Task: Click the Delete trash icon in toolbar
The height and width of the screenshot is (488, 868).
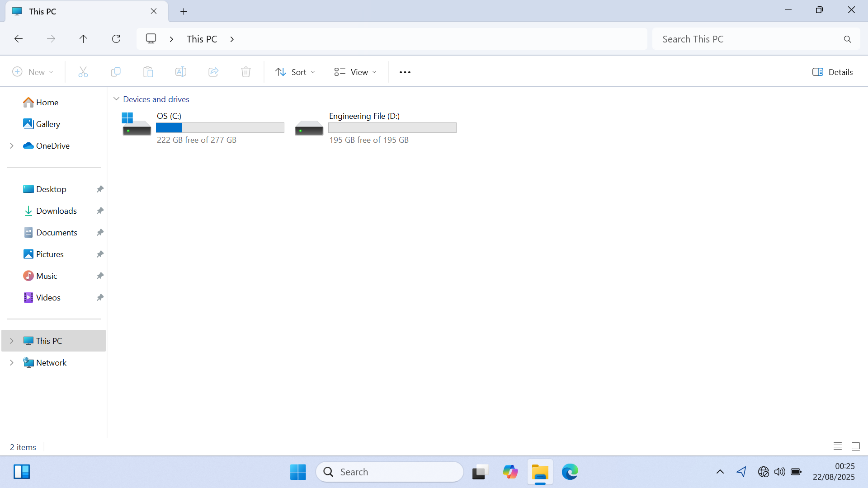Action: [246, 72]
